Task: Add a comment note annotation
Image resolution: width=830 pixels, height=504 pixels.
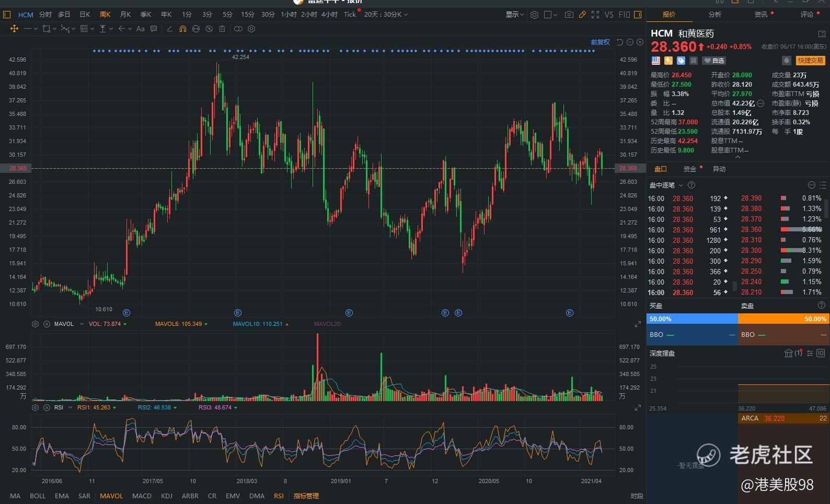Action: [x=154, y=29]
